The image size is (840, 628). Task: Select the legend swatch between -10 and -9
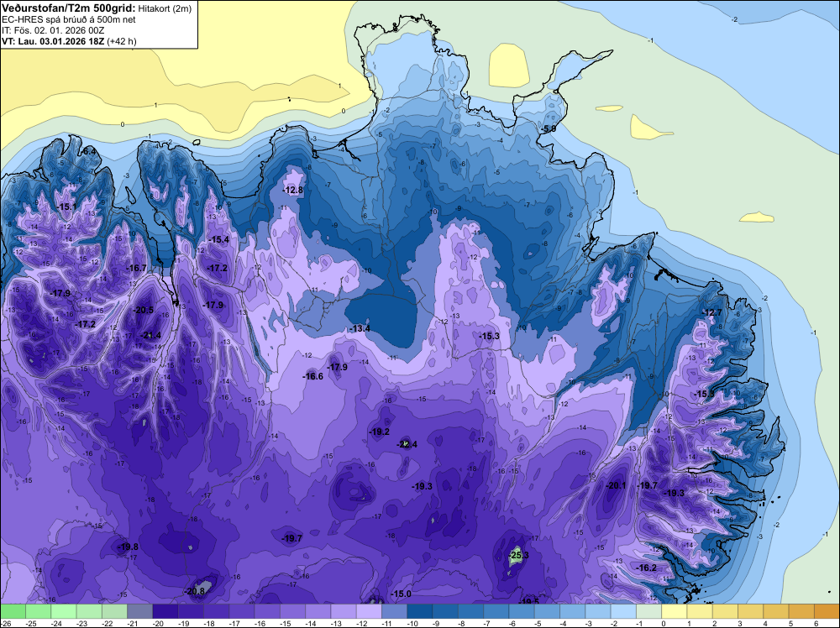(x=420, y=611)
